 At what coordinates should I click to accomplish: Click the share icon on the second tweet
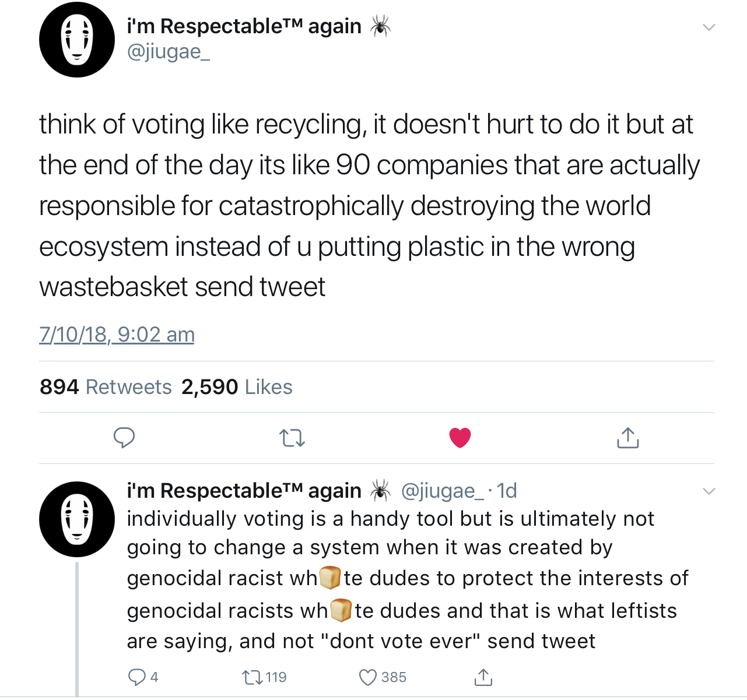click(x=483, y=677)
